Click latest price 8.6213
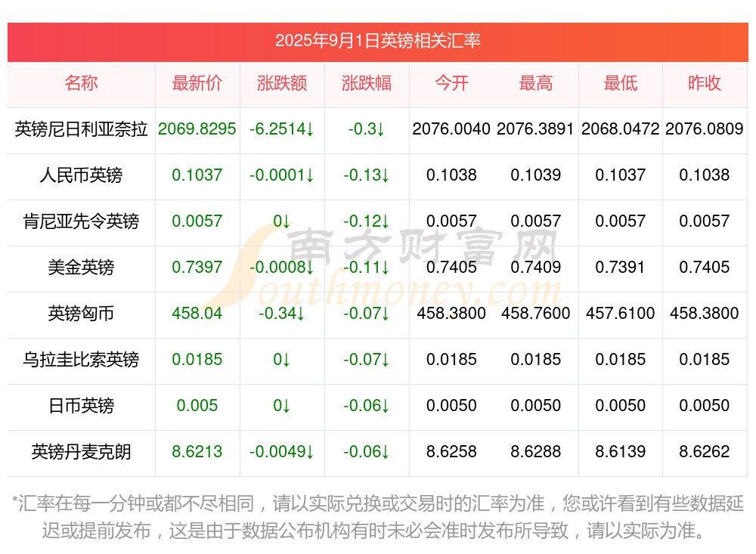This screenshot has height=554, width=756. (197, 452)
